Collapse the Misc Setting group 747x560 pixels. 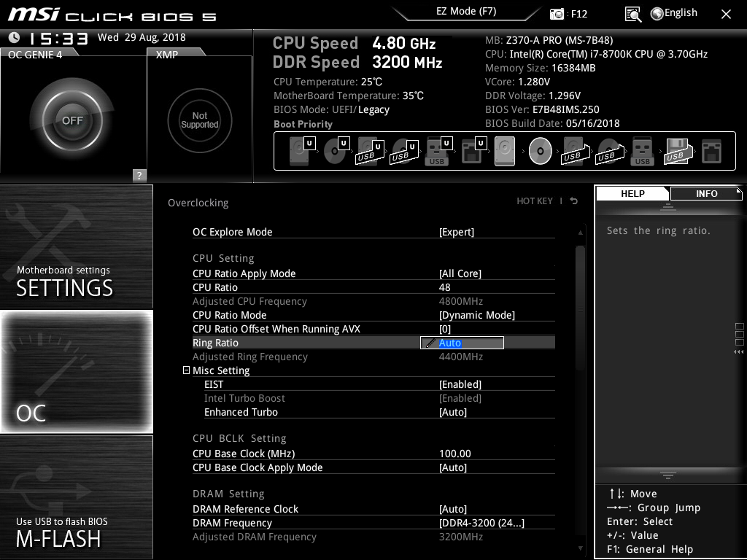pos(186,370)
